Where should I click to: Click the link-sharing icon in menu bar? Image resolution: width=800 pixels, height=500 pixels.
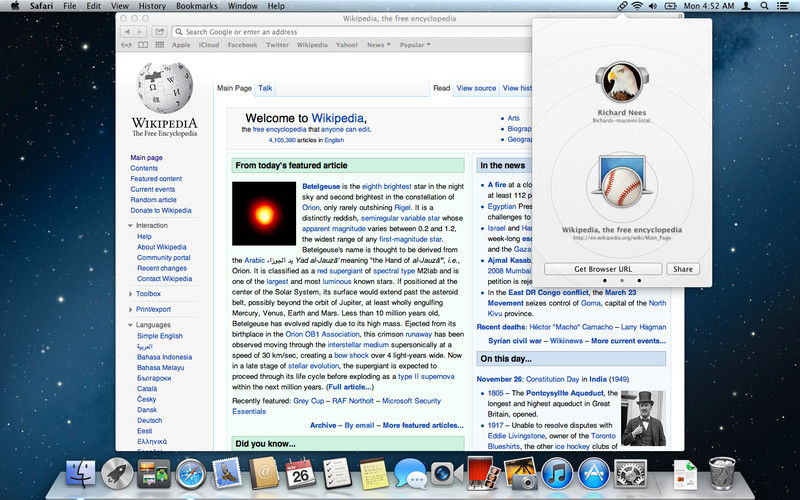[x=622, y=6]
